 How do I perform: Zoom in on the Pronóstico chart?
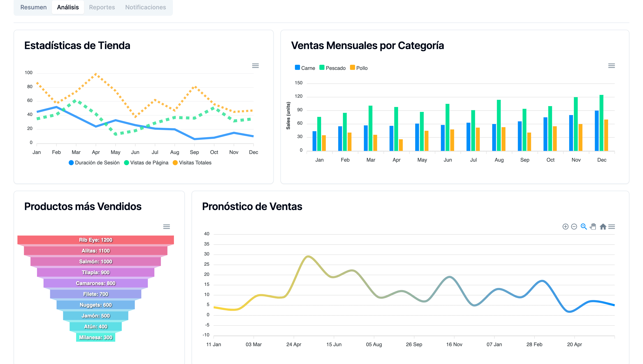coord(565,227)
